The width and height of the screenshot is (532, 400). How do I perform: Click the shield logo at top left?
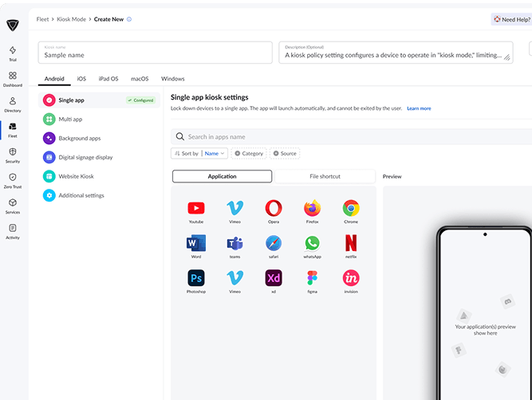coord(13,25)
